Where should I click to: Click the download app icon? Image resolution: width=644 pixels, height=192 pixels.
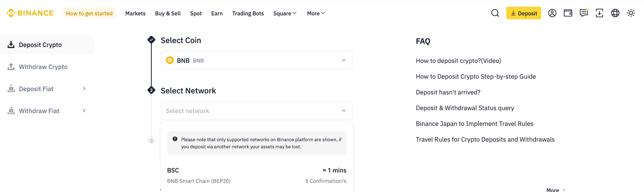[599, 13]
